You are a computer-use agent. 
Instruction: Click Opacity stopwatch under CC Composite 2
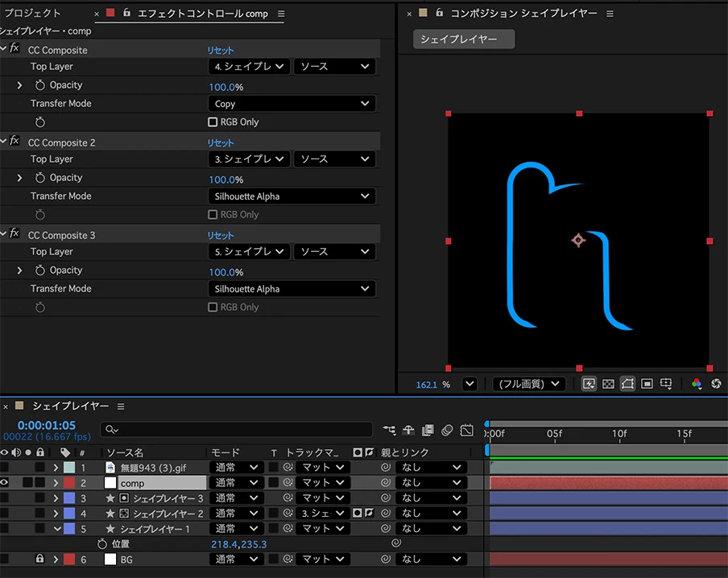click(40, 177)
